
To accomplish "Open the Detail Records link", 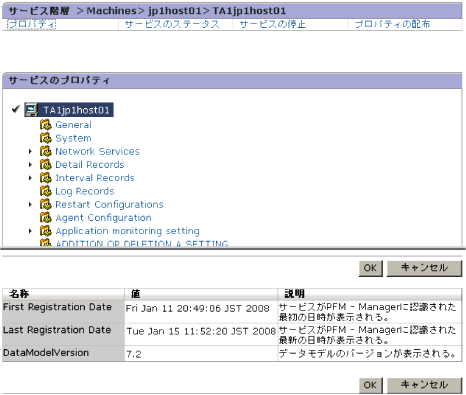I will pos(90,165).
